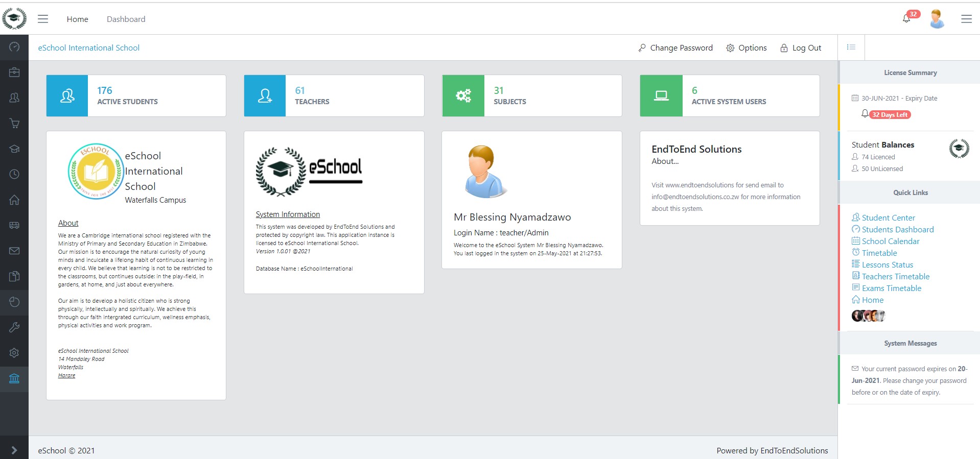Open the briefcase sidebar icon

tap(14, 72)
